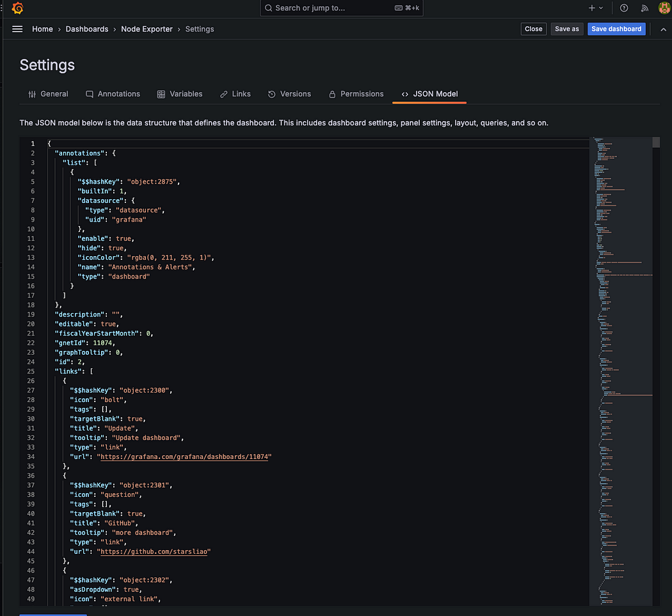The height and width of the screenshot is (616, 672).
Task: Open the help question-mark icon
Action: click(x=624, y=8)
